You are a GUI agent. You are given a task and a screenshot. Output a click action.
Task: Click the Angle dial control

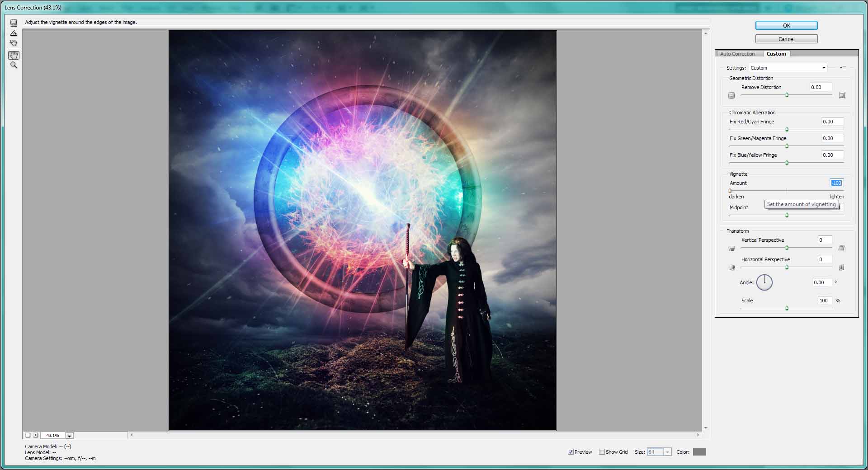click(764, 282)
